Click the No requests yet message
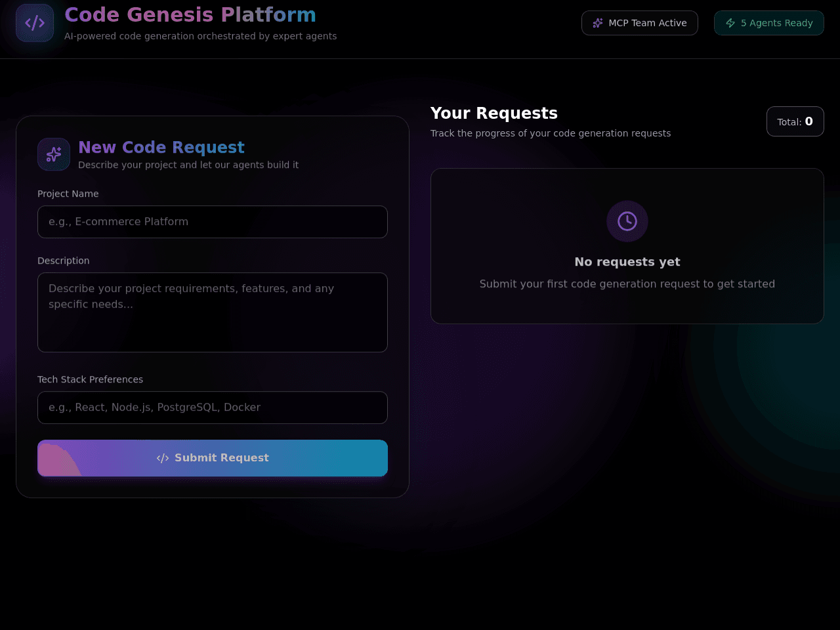This screenshot has height=630, width=840. point(627,262)
